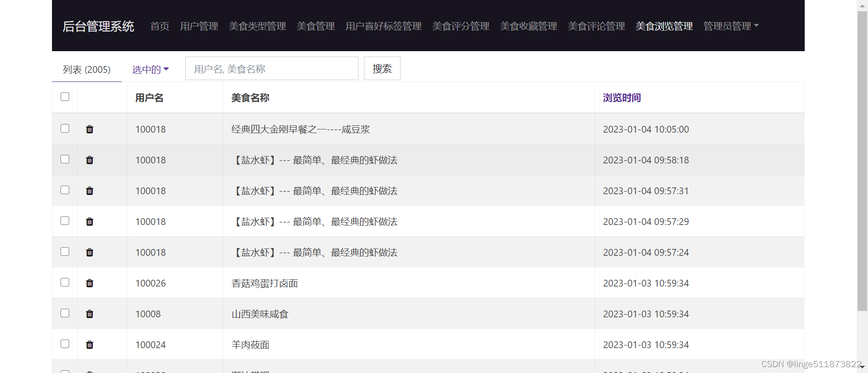
Task: Click 盐水虾 food name in 09:58:18 row
Action: (x=315, y=160)
